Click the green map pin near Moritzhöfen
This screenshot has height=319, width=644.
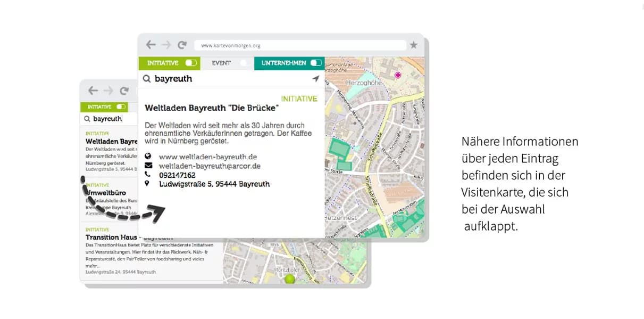click(289, 279)
